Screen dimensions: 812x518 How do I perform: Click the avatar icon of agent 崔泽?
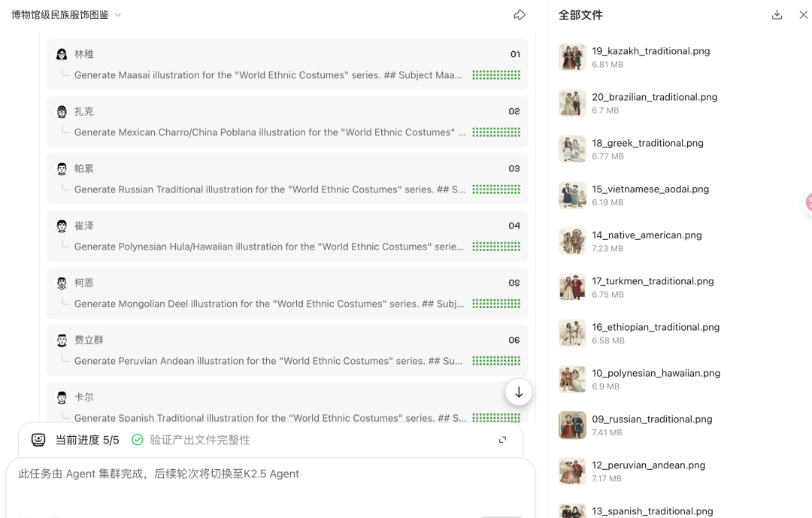coord(62,226)
